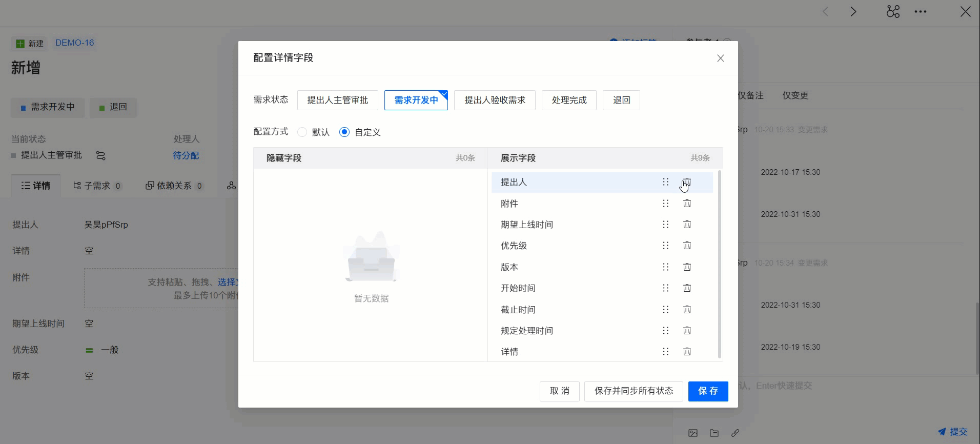
Task: Click 保存 to save configuration
Action: point(708,391)
